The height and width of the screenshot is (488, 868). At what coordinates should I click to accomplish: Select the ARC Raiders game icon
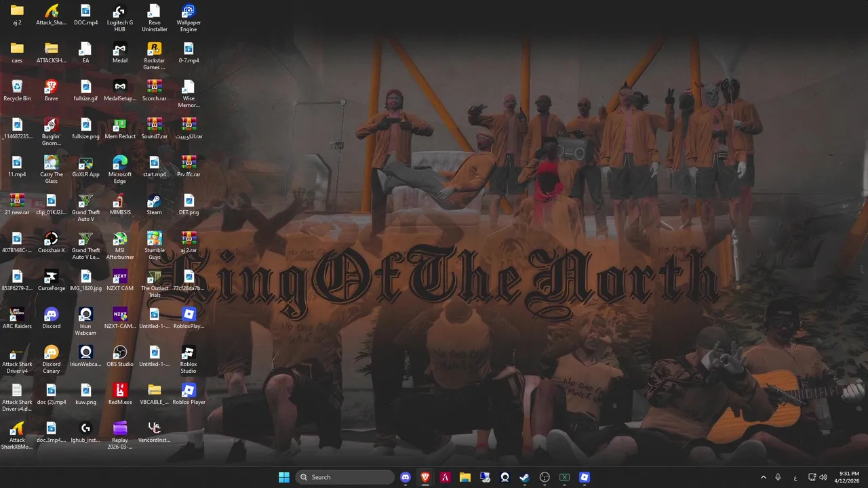pyautogui.click(x=17, y=319)
